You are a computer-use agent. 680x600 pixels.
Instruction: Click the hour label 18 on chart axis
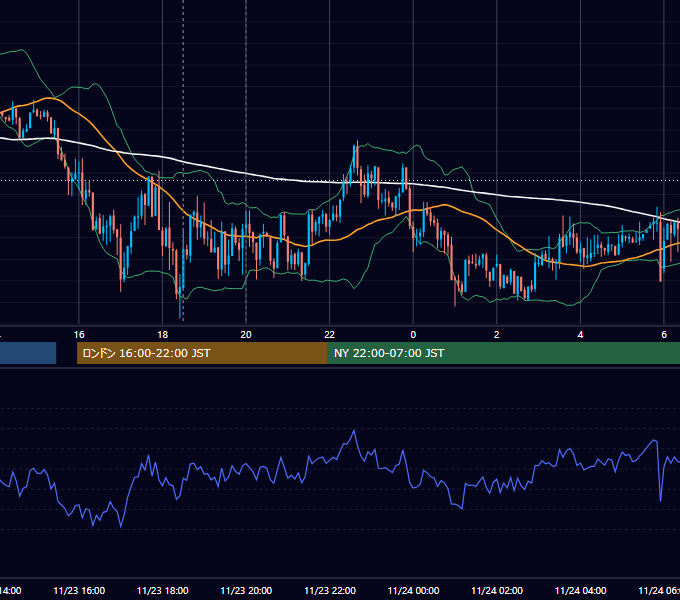(x=162, y=335)
